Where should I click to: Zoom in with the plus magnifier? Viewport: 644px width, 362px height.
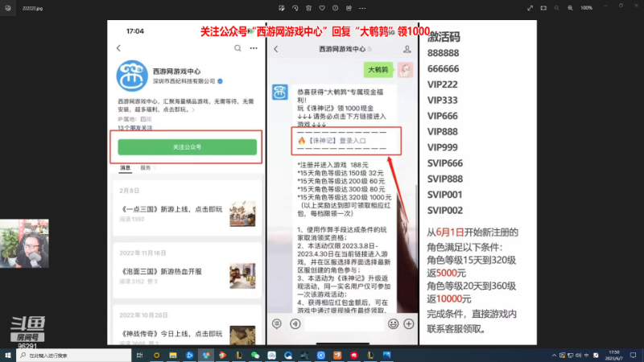(x=570, y=8)
